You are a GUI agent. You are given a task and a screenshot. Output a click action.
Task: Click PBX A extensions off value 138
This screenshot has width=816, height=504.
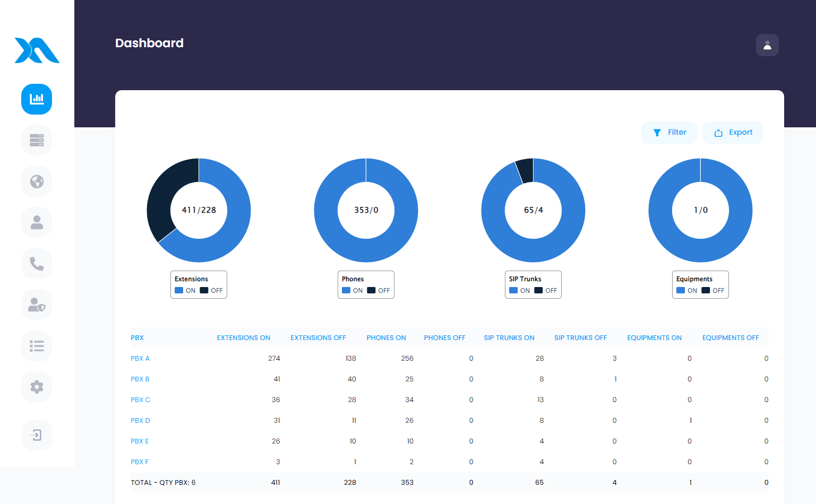click(x=351, y=359)
